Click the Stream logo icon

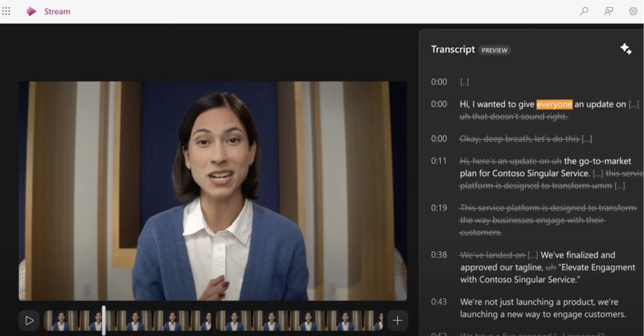click(x=31, y=11)
